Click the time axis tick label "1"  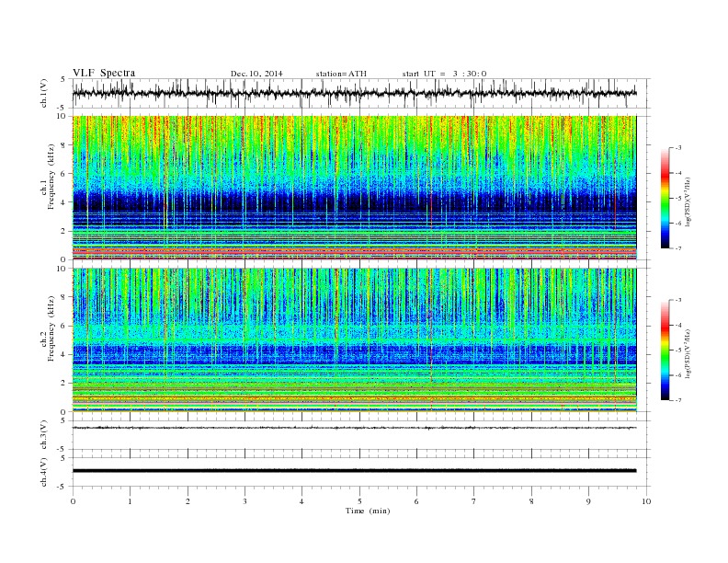pyautogui.click(x=130, y=501)
